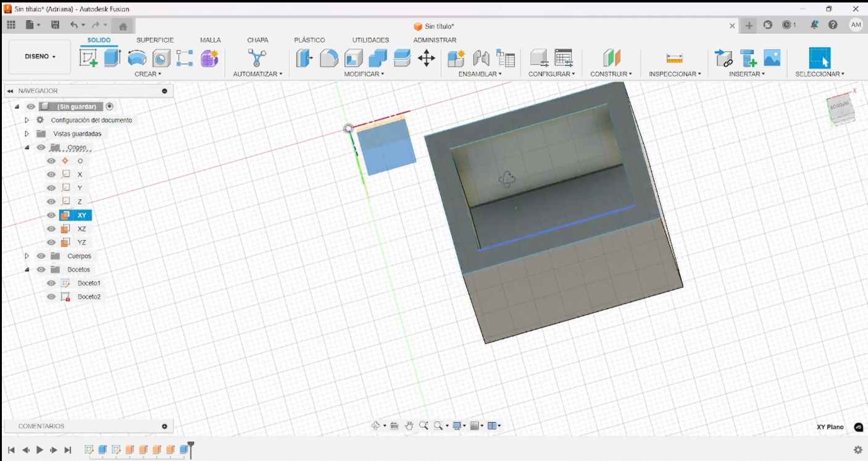Select the Joint tool in ENSAMBLAR
868x461 pixels.
pyautogui.click(x=481, y=58)
